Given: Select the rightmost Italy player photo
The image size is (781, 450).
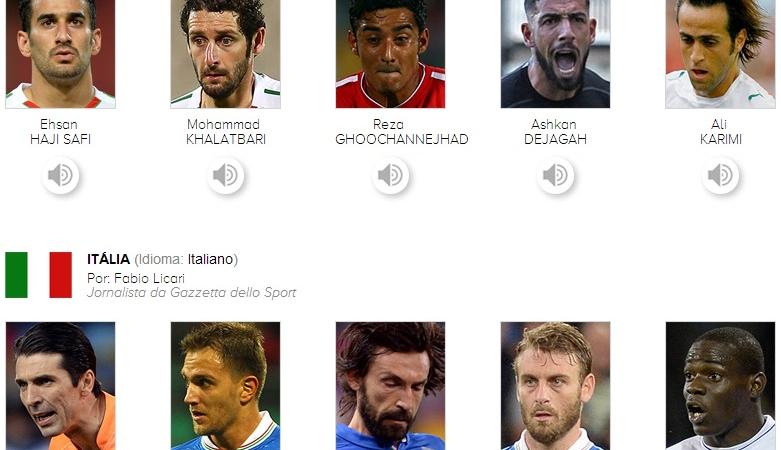Looking at the screenshot, I should pos(720,386).
